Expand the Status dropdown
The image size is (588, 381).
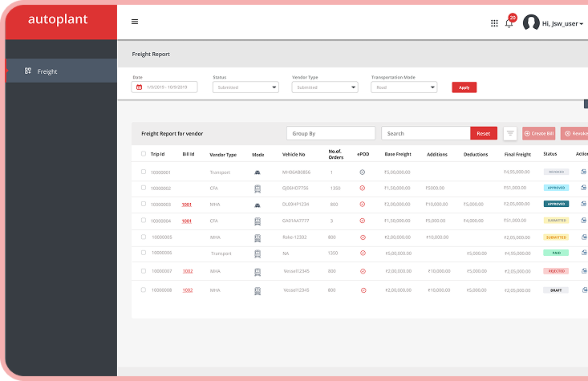[245, 87]
